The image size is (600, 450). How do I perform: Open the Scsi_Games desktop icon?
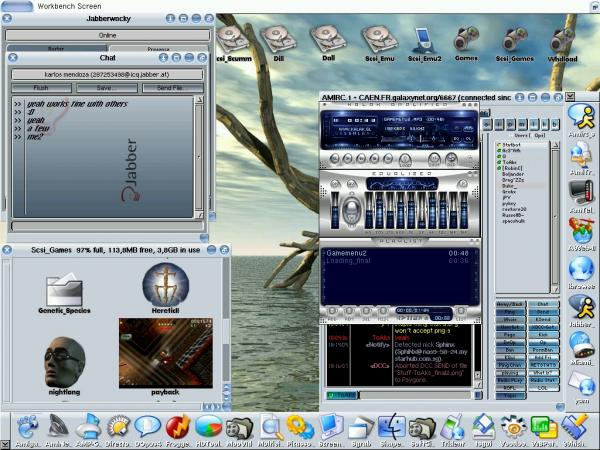pyautogui.click(x=515, y=44)
